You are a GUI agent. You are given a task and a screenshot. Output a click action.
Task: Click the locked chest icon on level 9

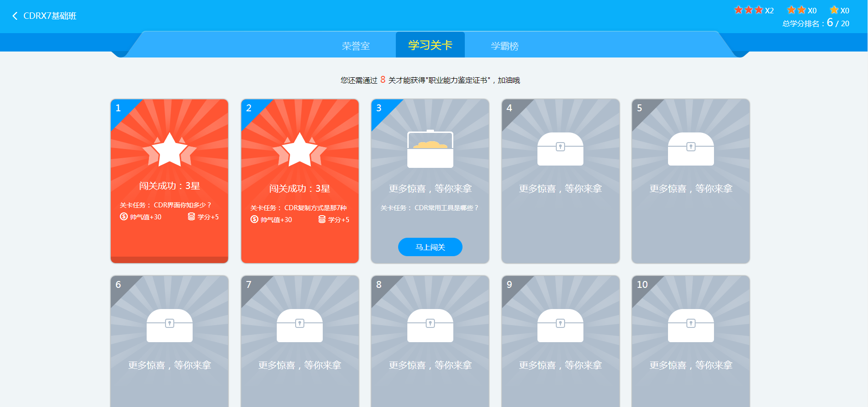(560, 326)
